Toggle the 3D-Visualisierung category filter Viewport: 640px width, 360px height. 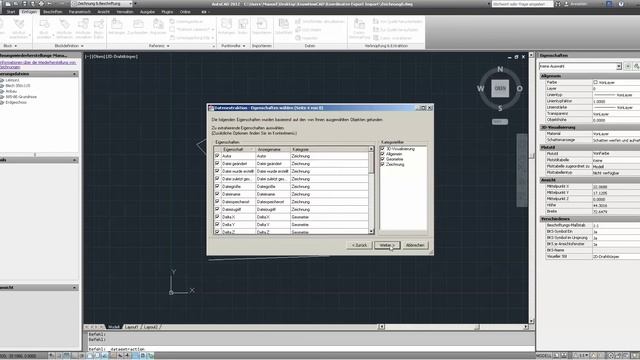click(x=382, y=149)
